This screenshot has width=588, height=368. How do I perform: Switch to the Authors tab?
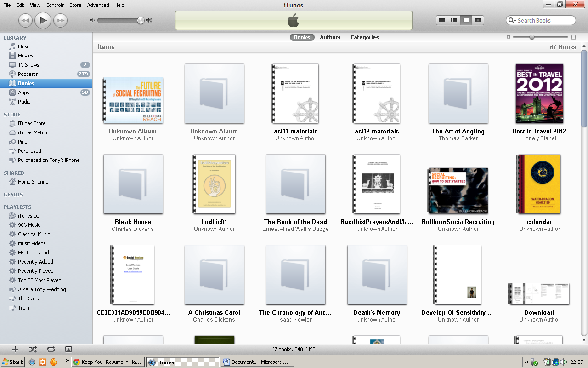pyautogui.click(x=330, y=37)
